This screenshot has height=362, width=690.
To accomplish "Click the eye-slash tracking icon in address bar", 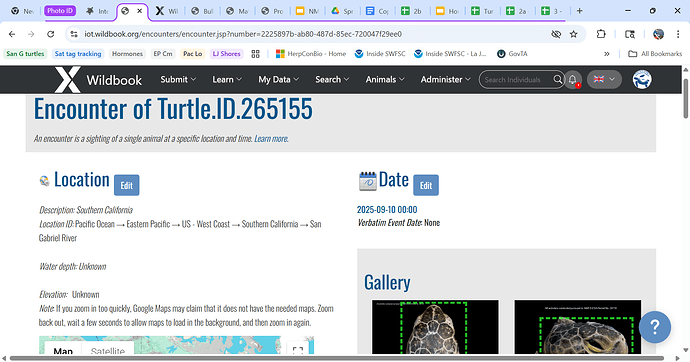I will point(556,34).
